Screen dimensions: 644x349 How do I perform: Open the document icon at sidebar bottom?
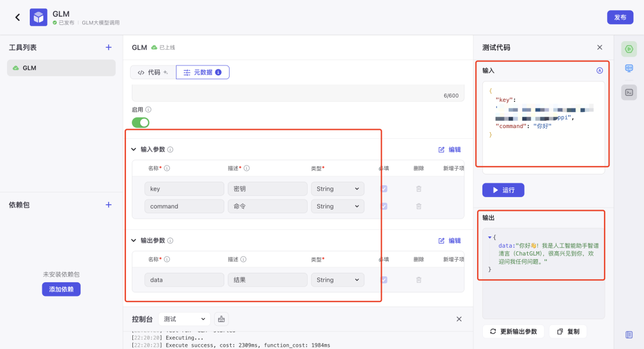[x=629, y=335]
